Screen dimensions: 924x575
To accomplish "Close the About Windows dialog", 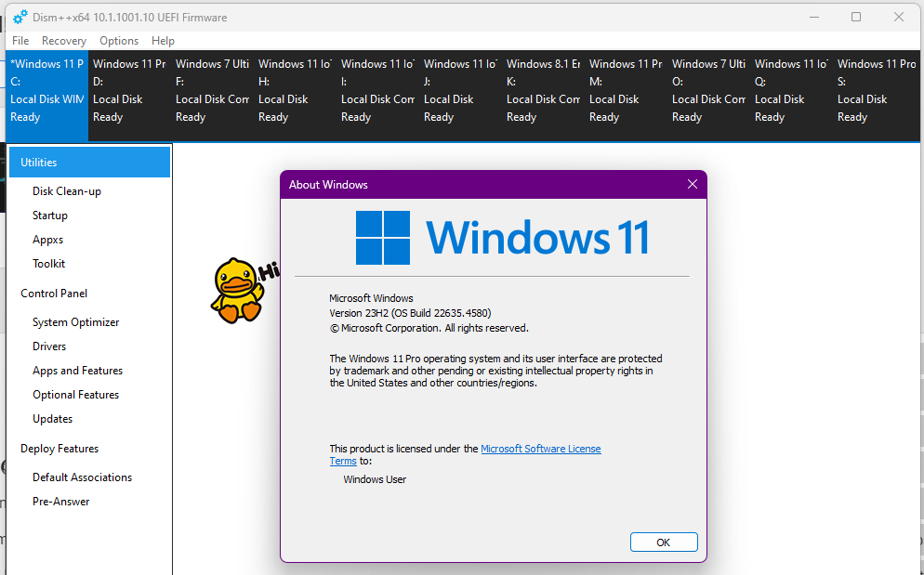I will tap(693, 185).
